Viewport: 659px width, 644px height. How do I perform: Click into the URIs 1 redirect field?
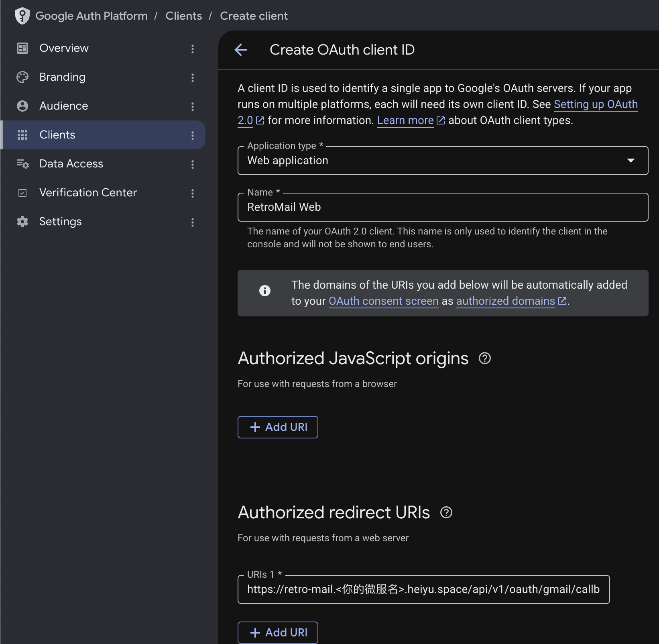(424, 589)
